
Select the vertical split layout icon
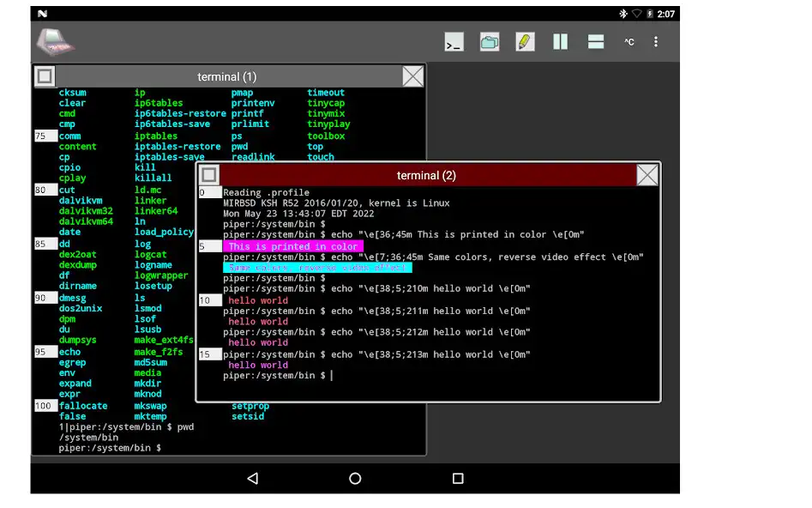pyautogui.click(x=560, y=42)
